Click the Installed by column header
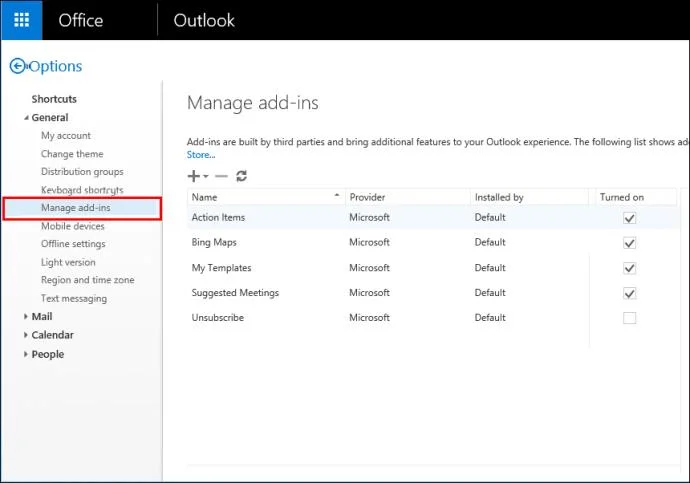 pyautogui.click(x=529, y=197)
